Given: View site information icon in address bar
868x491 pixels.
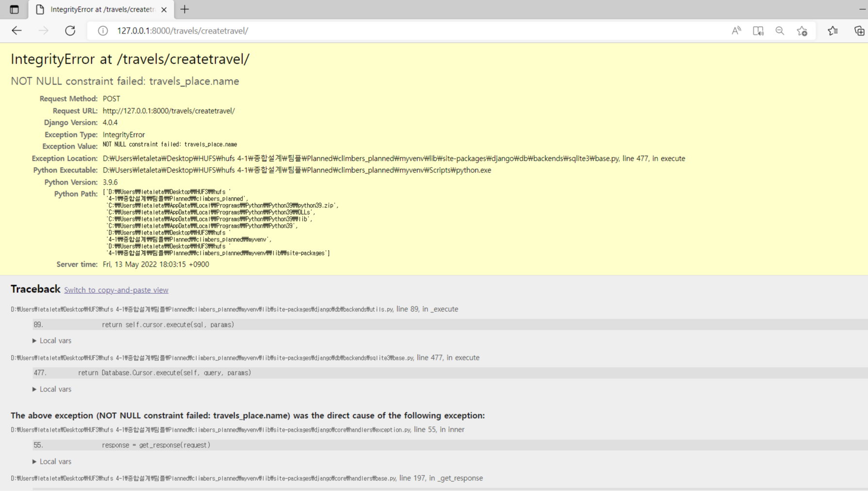Looking at the screenshot, I should tap(102, 31).
